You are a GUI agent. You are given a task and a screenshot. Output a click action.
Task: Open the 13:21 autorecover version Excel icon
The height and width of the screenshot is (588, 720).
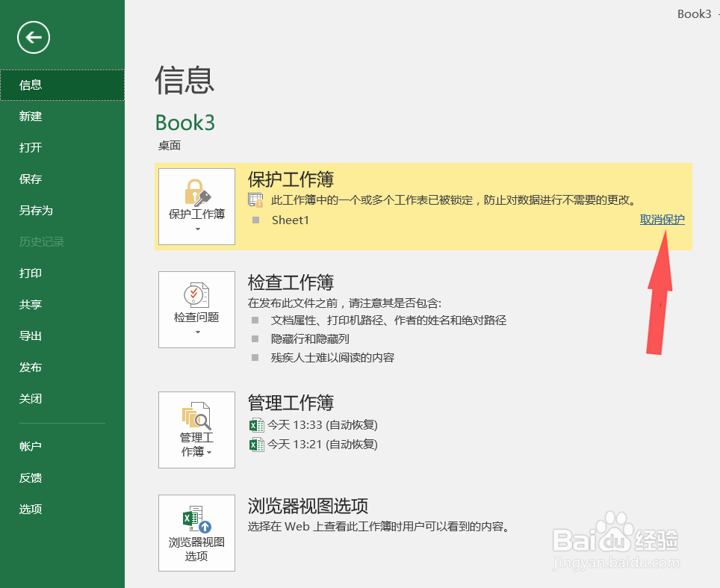pos(258,445)
